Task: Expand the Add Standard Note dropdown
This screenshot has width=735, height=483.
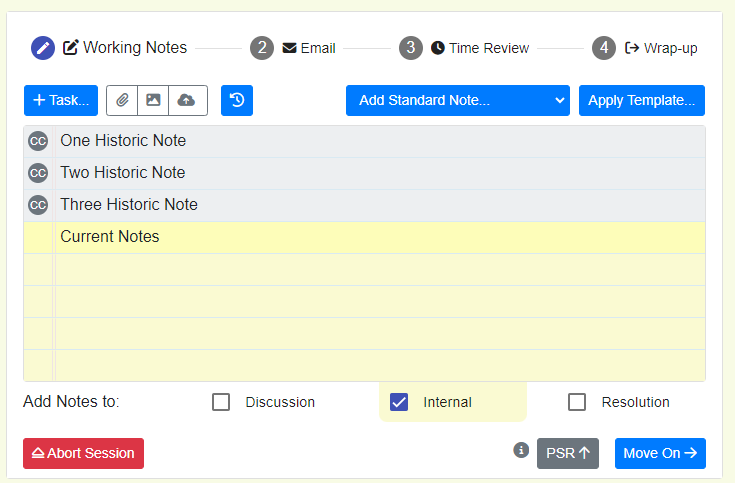Action: pos(457,100)
